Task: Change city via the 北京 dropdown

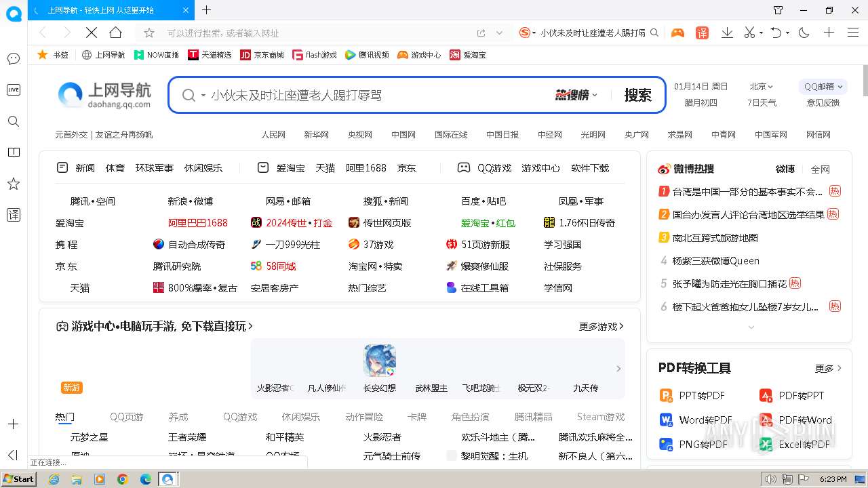Action: pyautogui.click(x=761, y=86)
